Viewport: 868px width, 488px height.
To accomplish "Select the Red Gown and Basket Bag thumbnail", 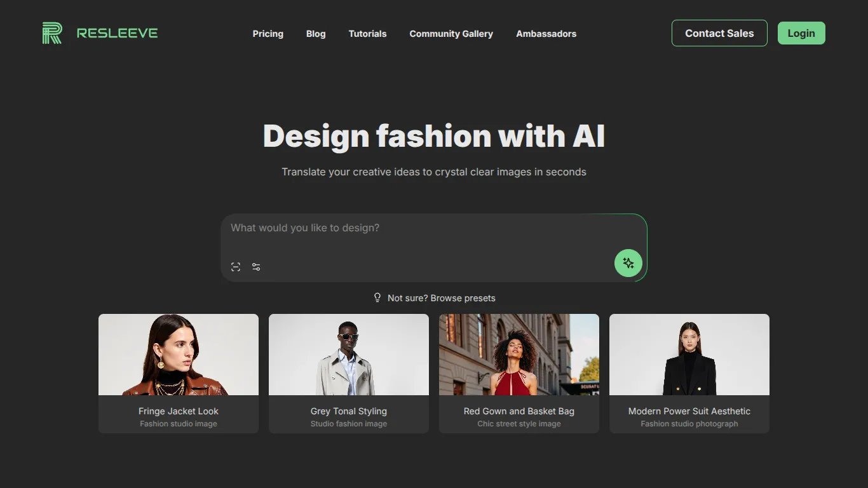I will click(519, 355).
